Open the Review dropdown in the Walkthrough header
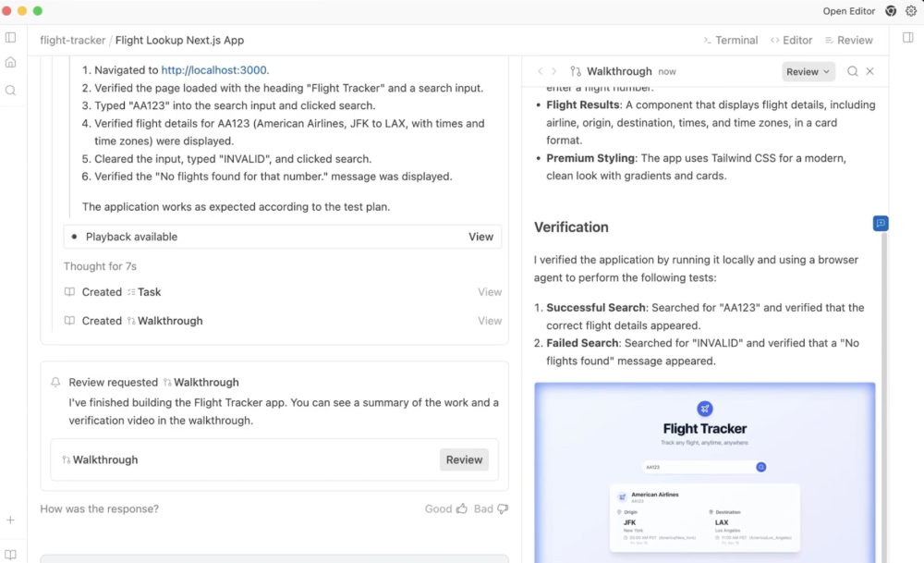 (807, 71)
